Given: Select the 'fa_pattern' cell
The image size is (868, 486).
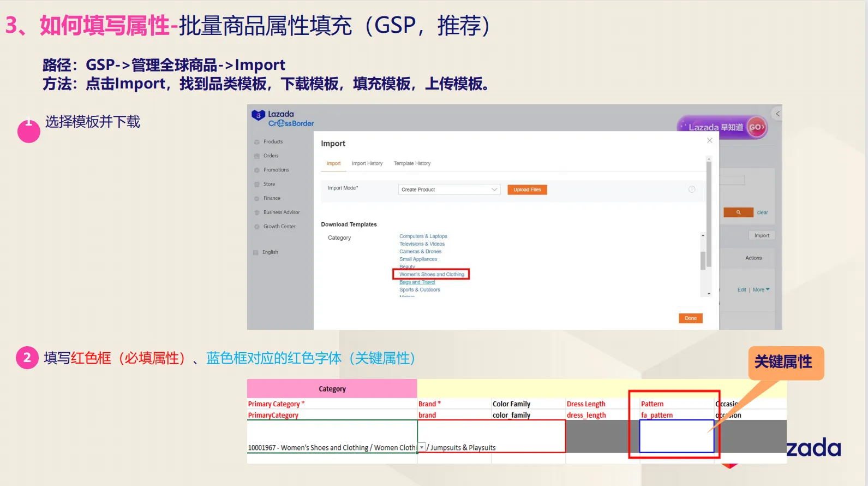Looking at the screenshot, I should [677, 415].
